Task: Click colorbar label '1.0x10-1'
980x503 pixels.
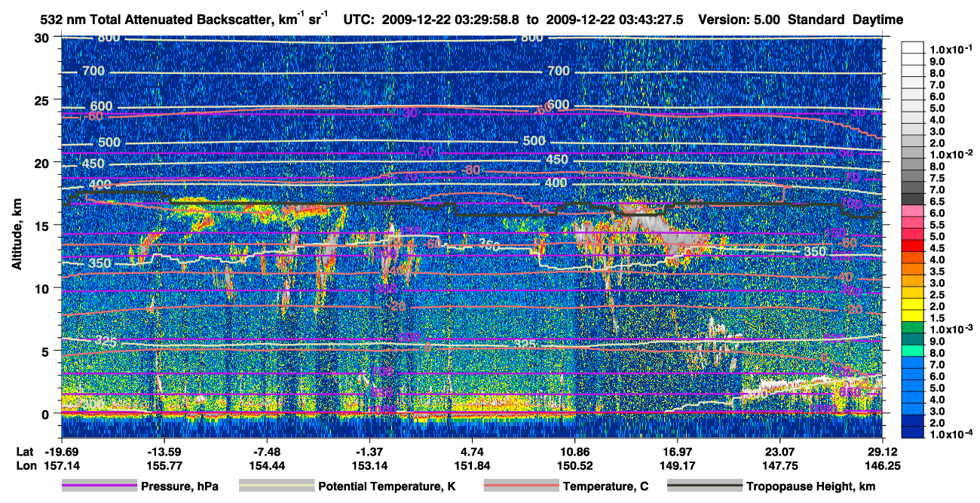Action: click(x=953, y=48)
